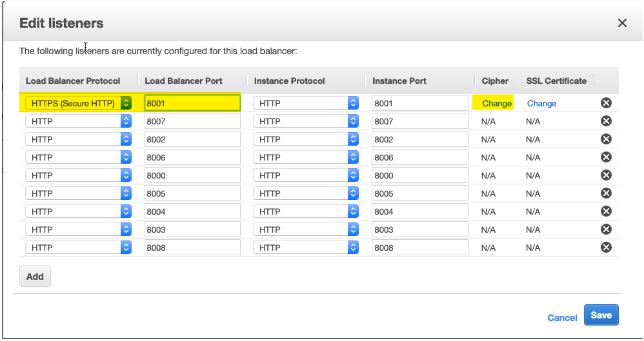This screenshot has height=341, width=644.
Task: Focus Load Balancer Port field 8008
Action: tap(192, 248)
